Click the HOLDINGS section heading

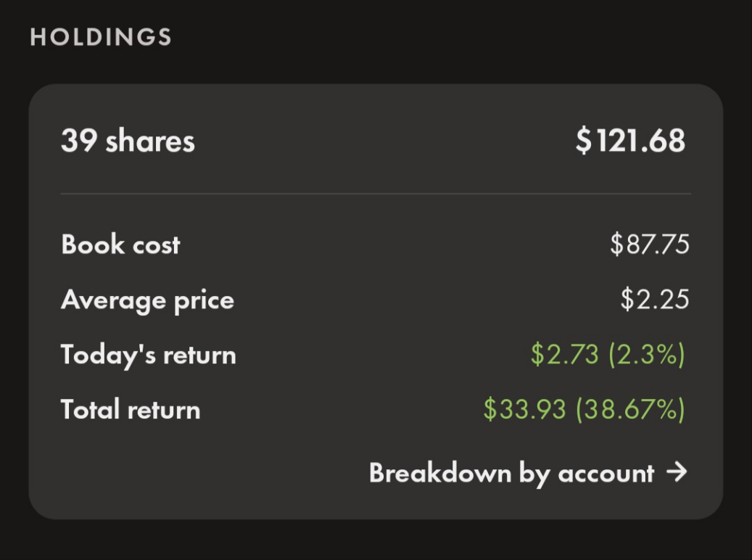[x=101, y=37]
